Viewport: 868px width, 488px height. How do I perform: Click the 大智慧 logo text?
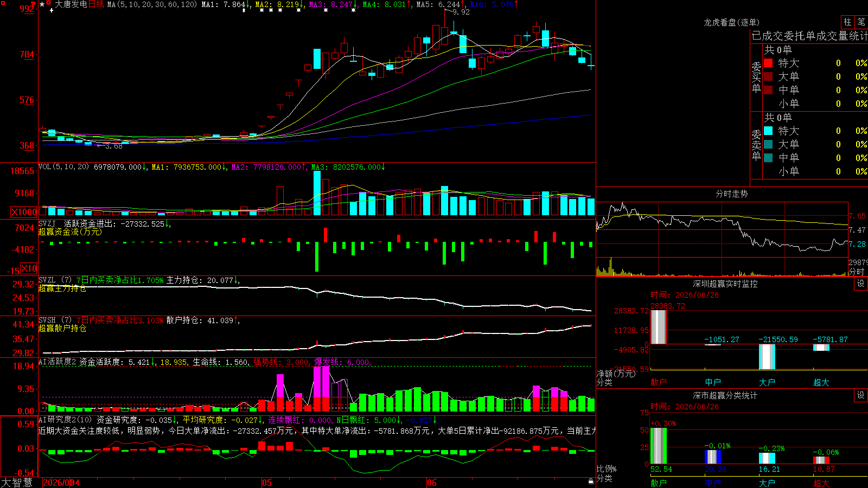click(17, 483)
